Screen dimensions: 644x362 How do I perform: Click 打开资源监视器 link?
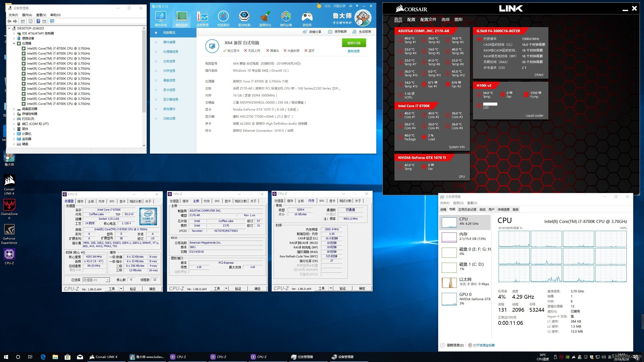[484, 345]
